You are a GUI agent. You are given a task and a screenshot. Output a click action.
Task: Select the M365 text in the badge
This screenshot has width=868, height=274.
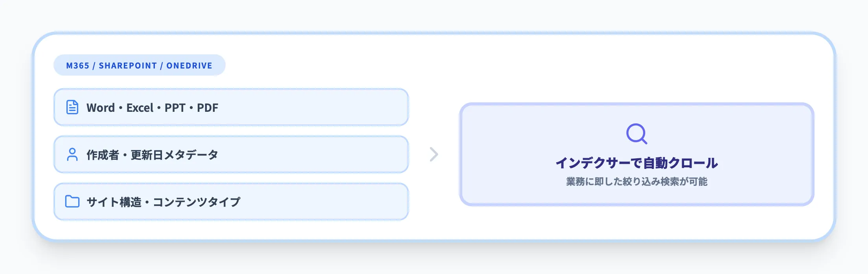click(x=78, y=66)
